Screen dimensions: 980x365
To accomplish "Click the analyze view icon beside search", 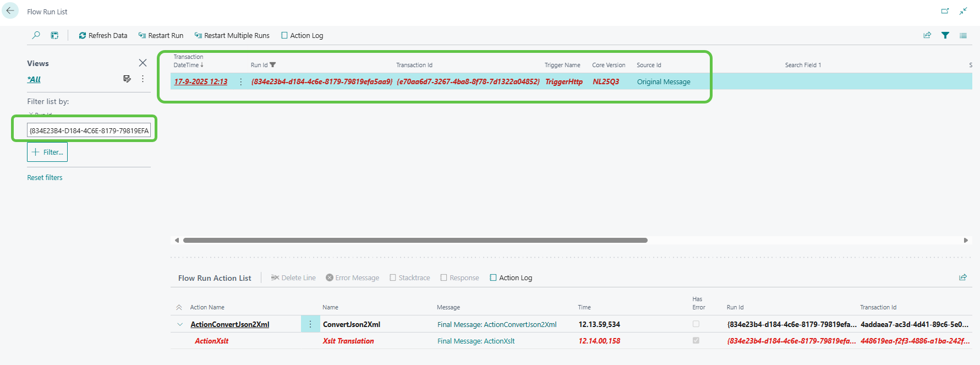I will (x=54, y=35).
